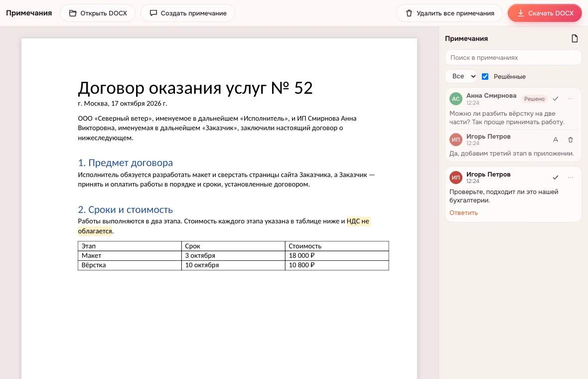Click the A edit icon on Игорь Петров's reply
This screenshot has height=379, width=588.
point(556,140)
